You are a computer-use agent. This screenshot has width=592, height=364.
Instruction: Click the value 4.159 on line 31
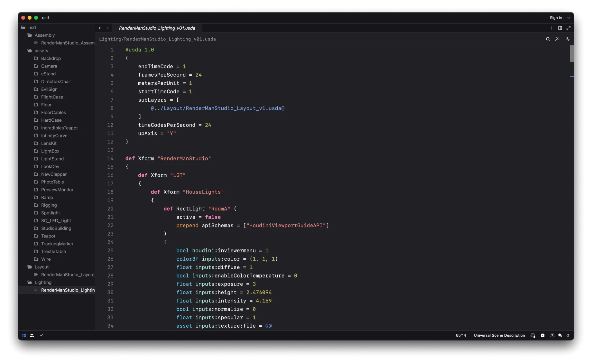point(264,301)
